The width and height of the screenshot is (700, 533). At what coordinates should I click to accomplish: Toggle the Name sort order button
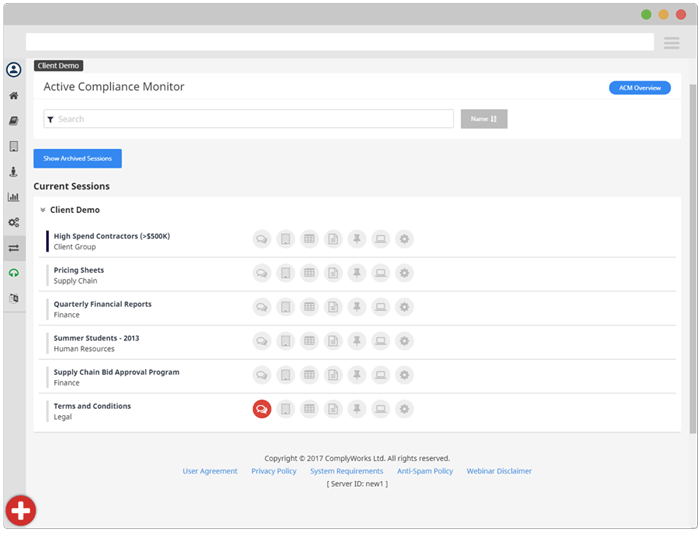click(x=484, y=119)
